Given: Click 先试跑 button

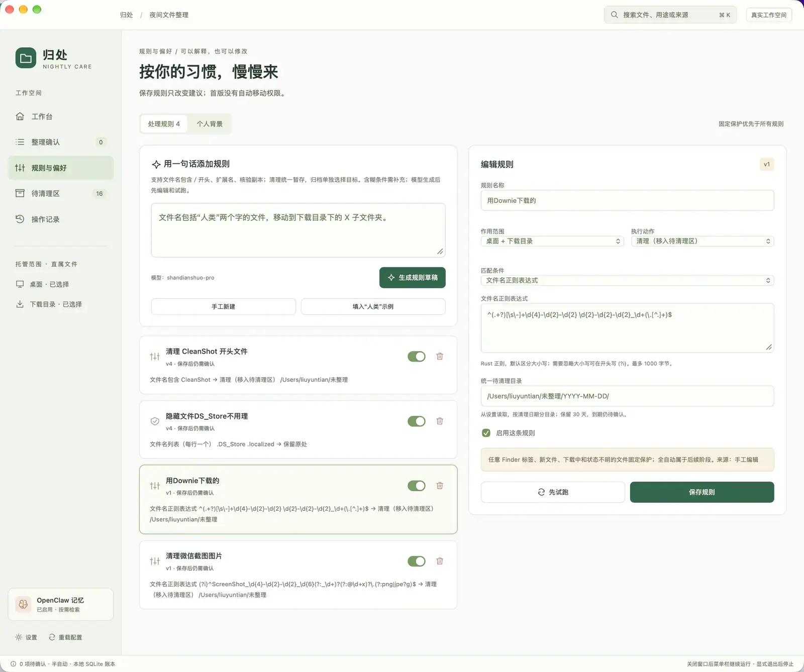Looking at the screenshot, I should click(553, 492).
